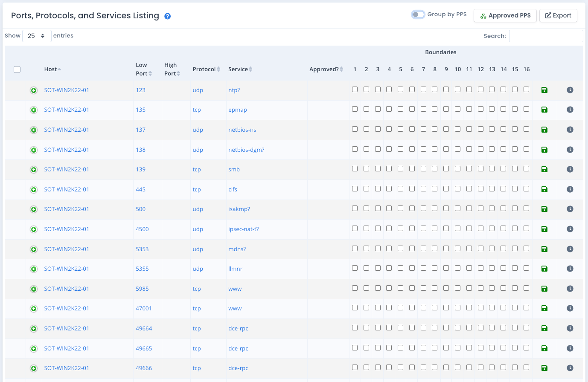This screenshot has width=588, height=382.
Task: Click the help question mark icon beside the title
Action: pyautogui.click(x=168, y=16)
